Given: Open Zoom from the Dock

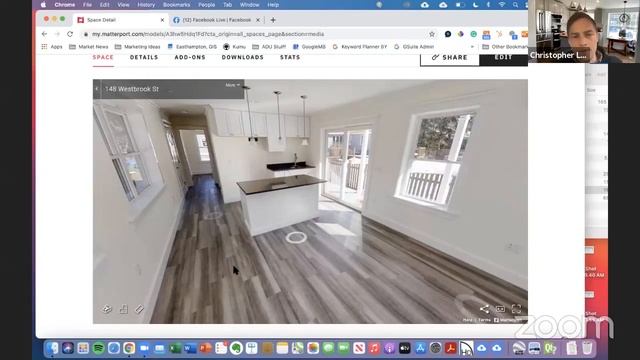Looking at the screenshot, I should (144, 348).
